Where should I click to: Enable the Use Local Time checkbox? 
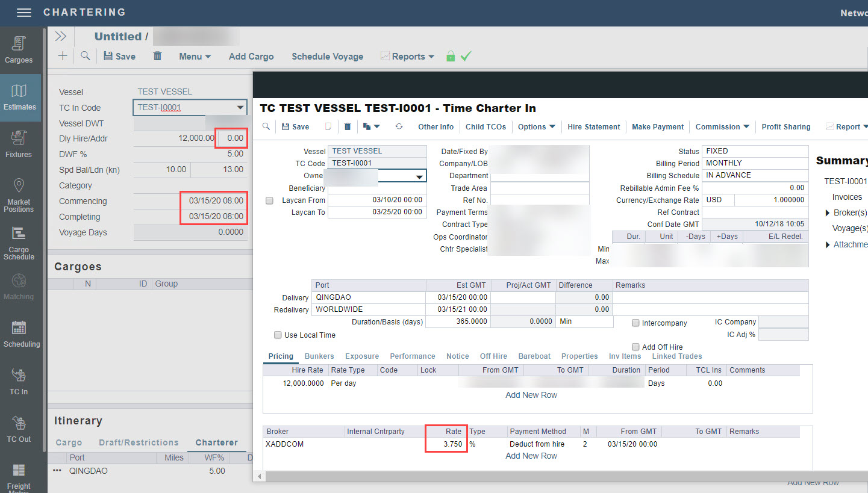tap(278, 335)
